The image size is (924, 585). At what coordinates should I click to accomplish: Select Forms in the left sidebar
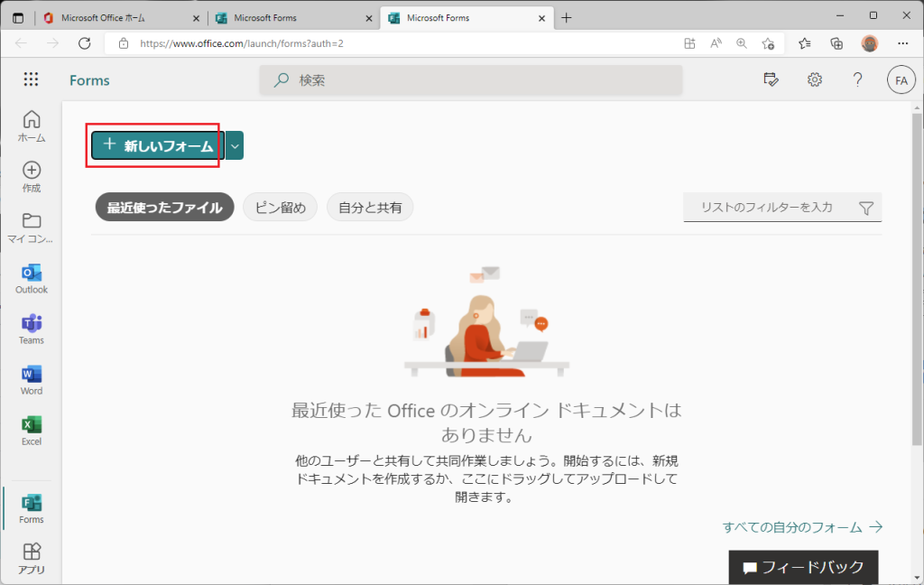coord(32,508)
